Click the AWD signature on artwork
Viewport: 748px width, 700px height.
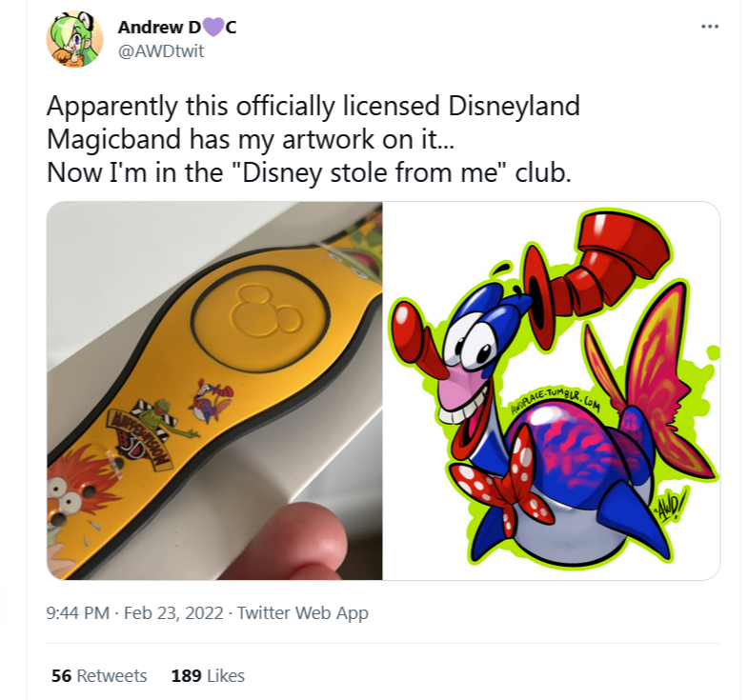pyautogui.click(x=671, y=508)
